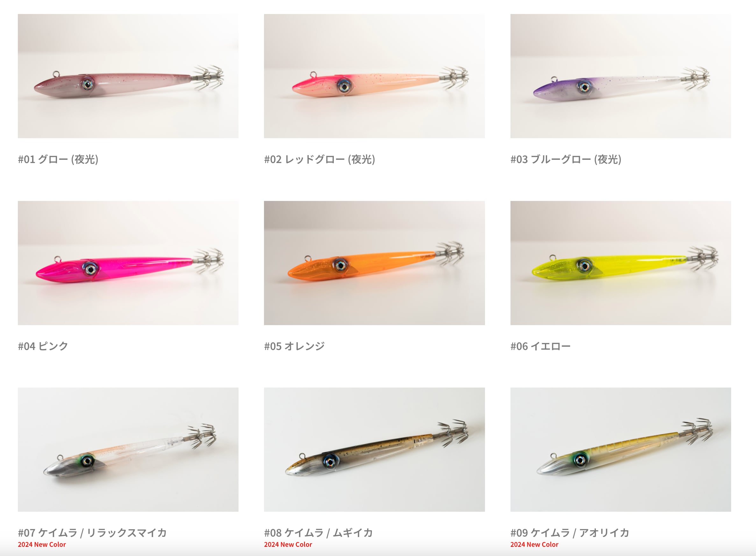Open the #02 レッドグロー lure photo
756x556 pixels.
(x=374, y=76)
